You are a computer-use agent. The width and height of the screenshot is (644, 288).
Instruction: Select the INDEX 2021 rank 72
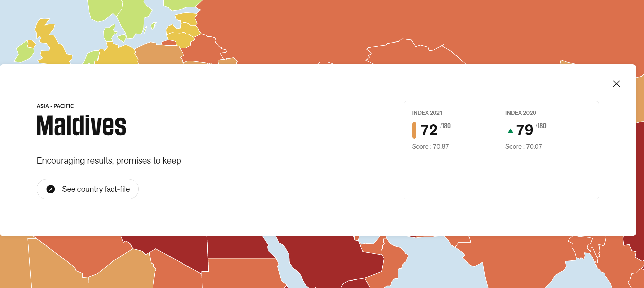429,130
